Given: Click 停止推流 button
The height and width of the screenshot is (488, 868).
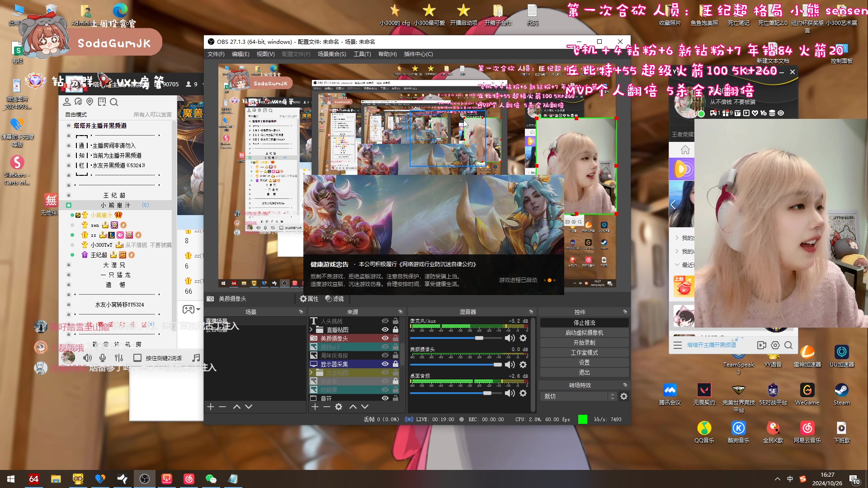Looking at the screenshot, I should tap(584, 323).
